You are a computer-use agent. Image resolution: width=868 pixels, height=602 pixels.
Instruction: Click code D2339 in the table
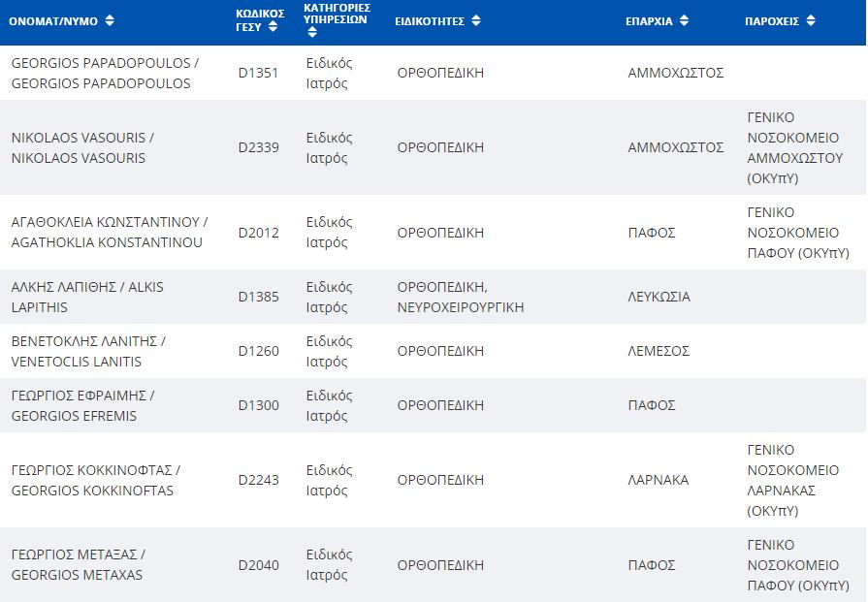click(259, 147)
